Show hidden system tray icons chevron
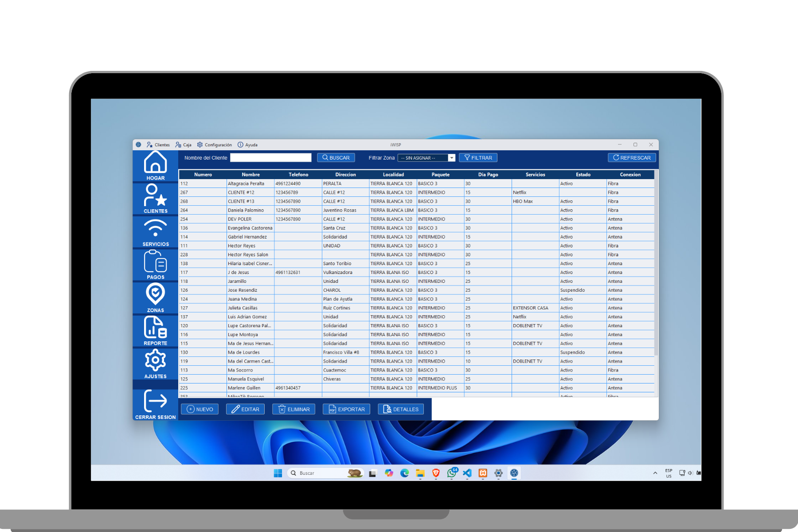798x532 pixels. [x=655, y=473]
